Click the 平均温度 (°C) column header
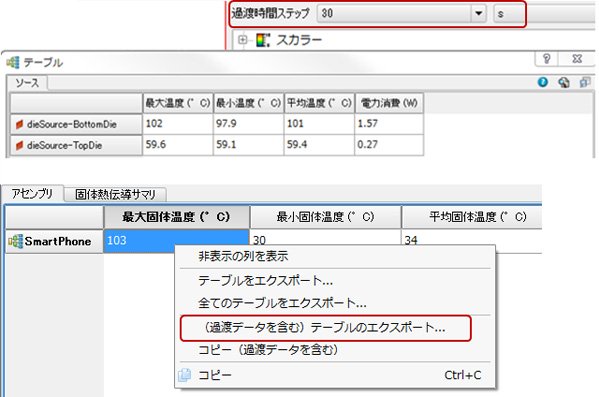 pyautogui.click(x=319, y=103)
